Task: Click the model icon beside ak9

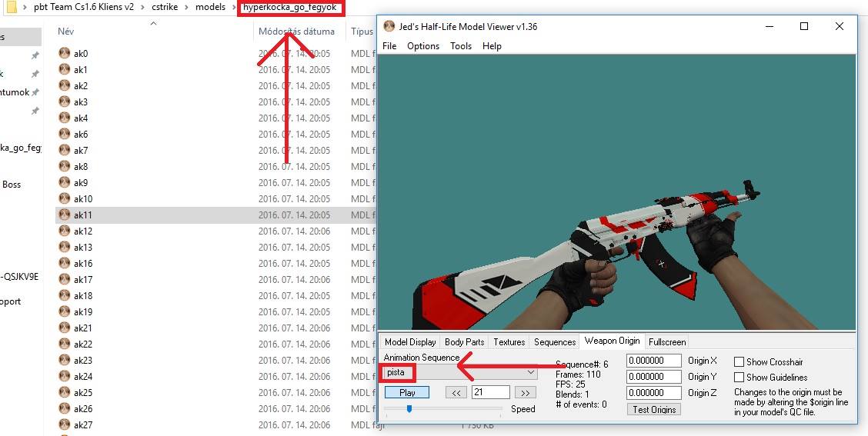Action: point(64,182)
